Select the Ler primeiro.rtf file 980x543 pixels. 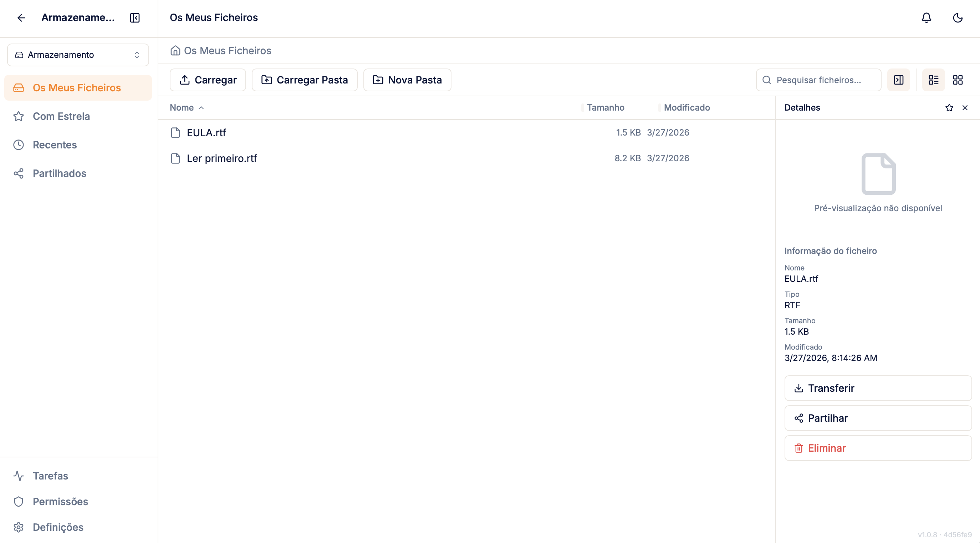click(x=222, y=158)
